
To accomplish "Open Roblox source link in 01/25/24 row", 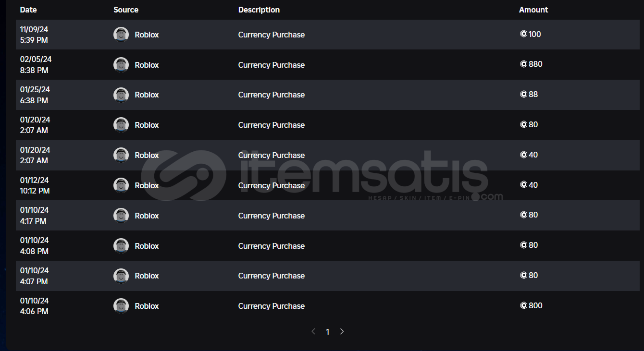I will click(x=147, y=95).
